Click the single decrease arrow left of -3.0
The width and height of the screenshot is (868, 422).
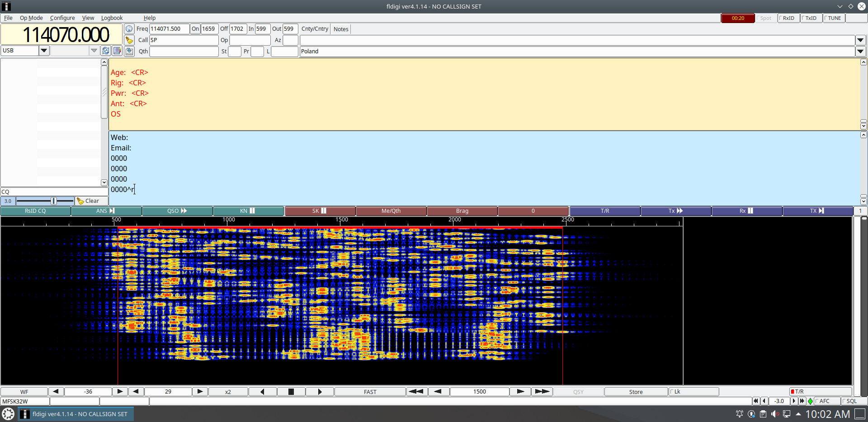764,401
